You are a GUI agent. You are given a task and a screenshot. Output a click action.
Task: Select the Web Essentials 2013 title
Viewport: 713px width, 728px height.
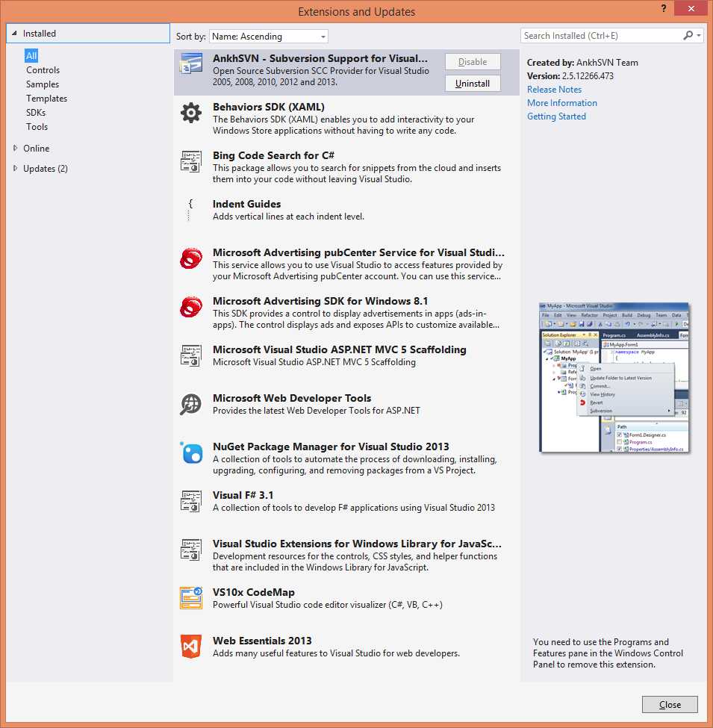262,641
